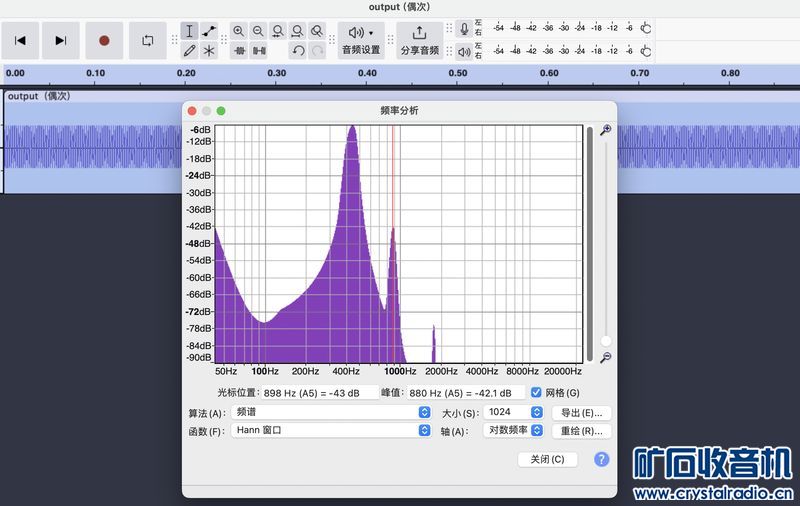Viewport: 800px width, 506px height.
Task: Select the pencil Draw tool
Action: 190,50
